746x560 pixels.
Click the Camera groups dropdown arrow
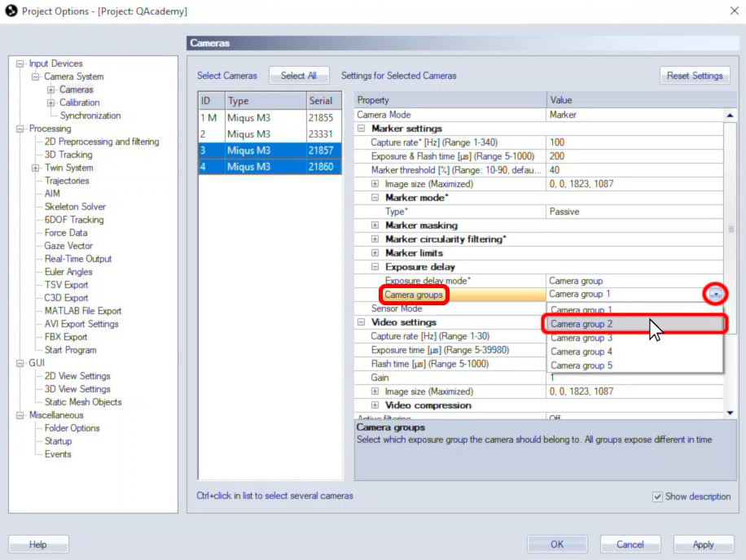[715, 294]
